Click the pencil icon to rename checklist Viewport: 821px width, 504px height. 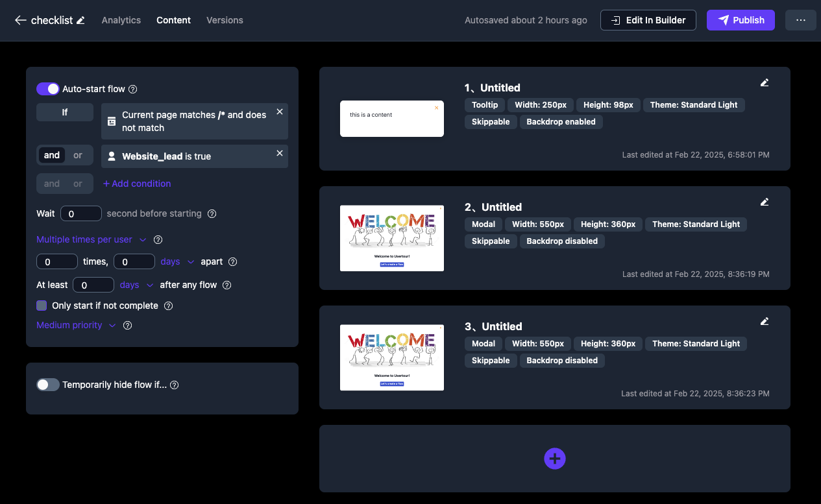coord(80,20)
